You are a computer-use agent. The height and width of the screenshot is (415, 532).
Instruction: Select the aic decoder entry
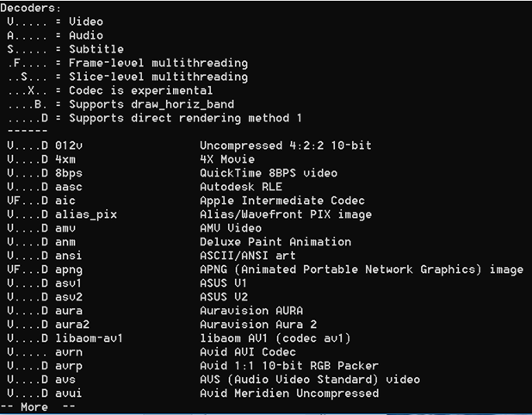[x=65, y=201]
